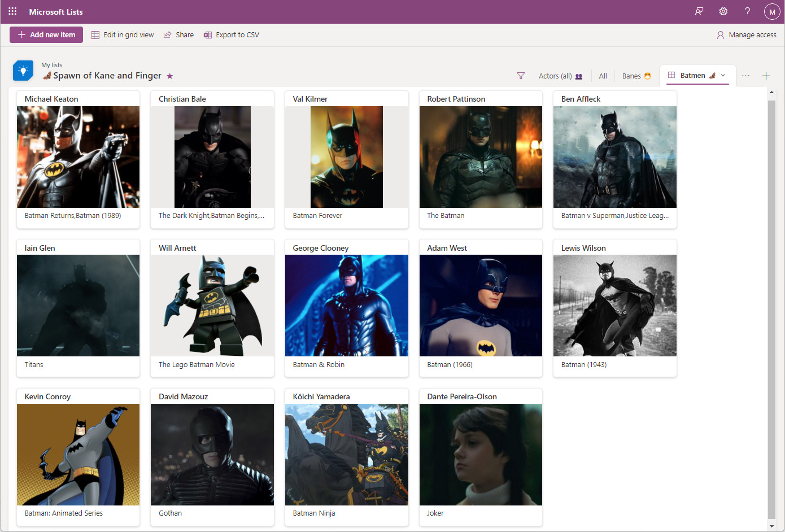Expand the Batmen view dropdown chevron

coord(723,75)
